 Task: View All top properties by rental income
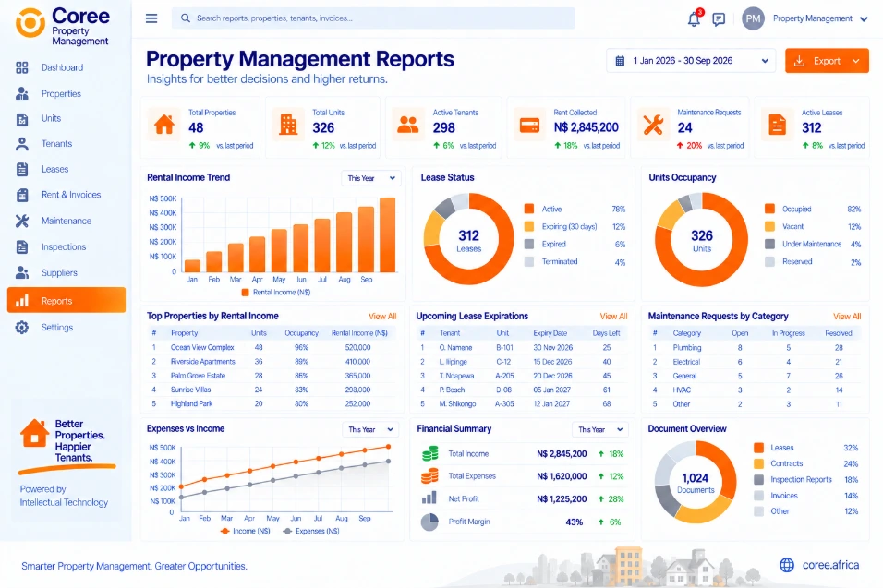coord(382,317)
